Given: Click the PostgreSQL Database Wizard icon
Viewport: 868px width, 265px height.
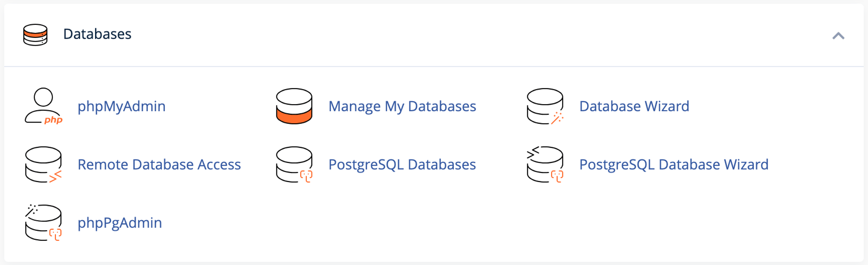Looking at the screenshot, I should pos(545,164).
